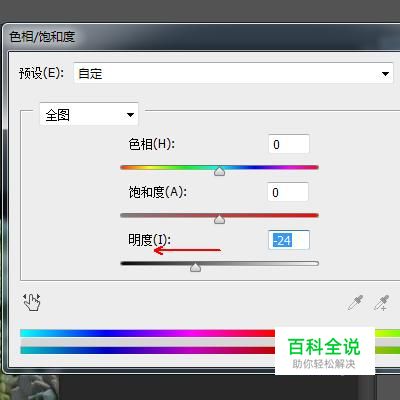The width and height of the screenshot is (400, 400).
Task: Click the 色相(H) label
Action: click(152, 144)
